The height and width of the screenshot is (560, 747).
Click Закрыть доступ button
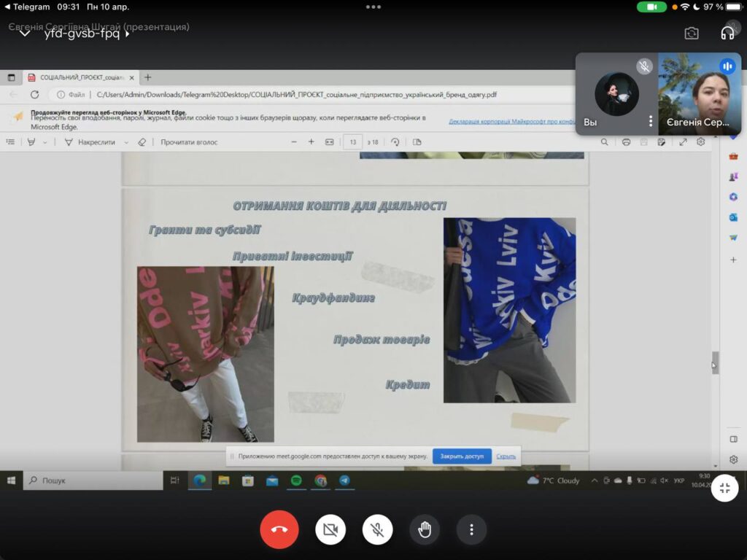click(x=462, y=456)
